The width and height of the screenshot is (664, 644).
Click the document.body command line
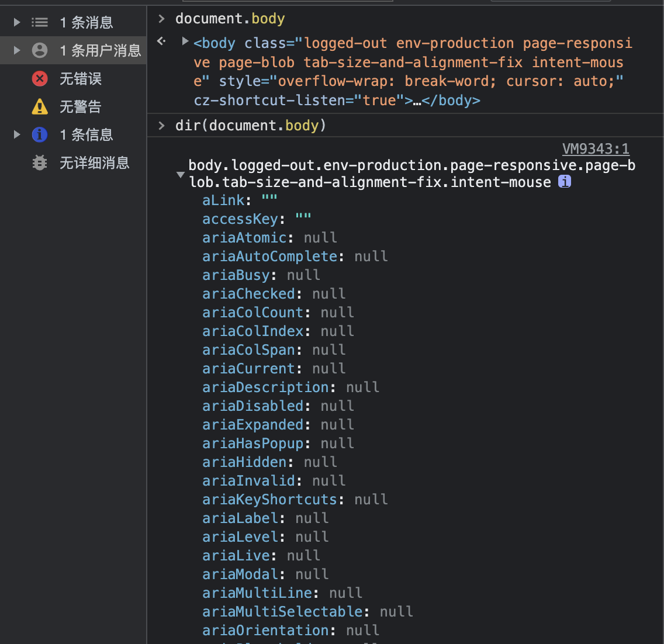coord(230,19)
